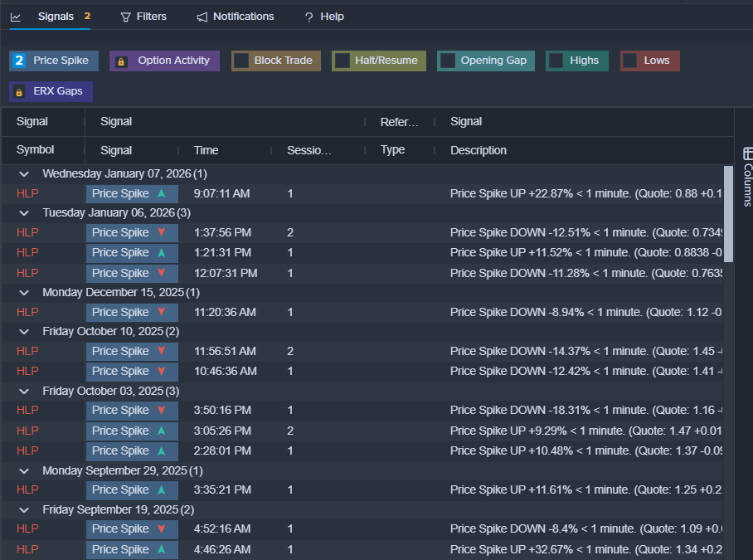Click the lock icon on Option Activity
The width and height of the screenshot is (753, 560).
point(121,61)
